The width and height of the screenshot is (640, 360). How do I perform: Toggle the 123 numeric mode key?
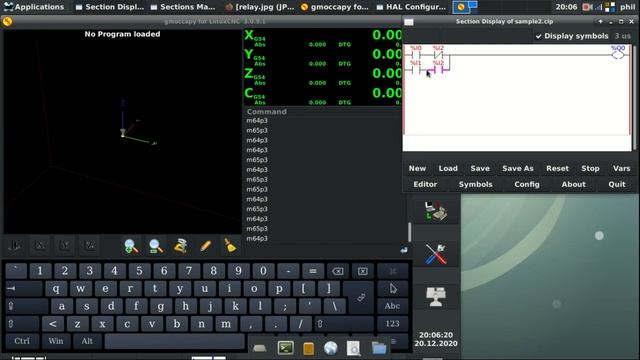(393, 324)
